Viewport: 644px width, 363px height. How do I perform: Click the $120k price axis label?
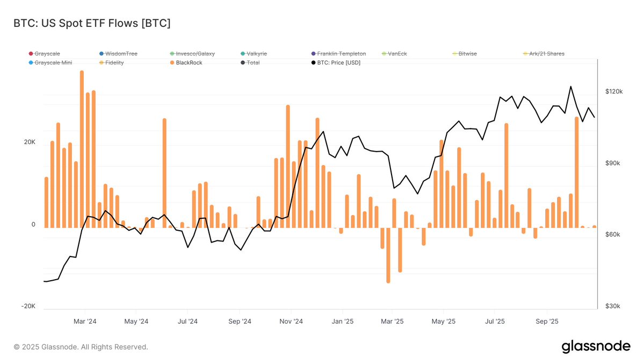[613, 92]
